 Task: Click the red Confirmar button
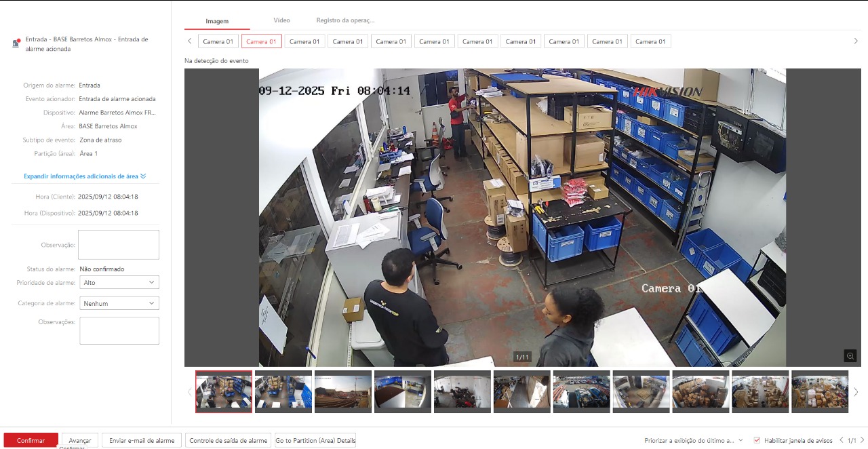[31, 440]
